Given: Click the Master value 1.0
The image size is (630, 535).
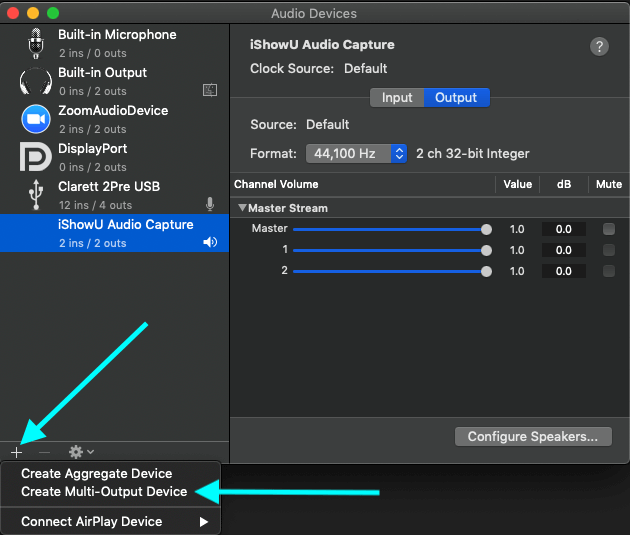Looking at the screenshot, I should pyautogui.click(x=517, y=229).
